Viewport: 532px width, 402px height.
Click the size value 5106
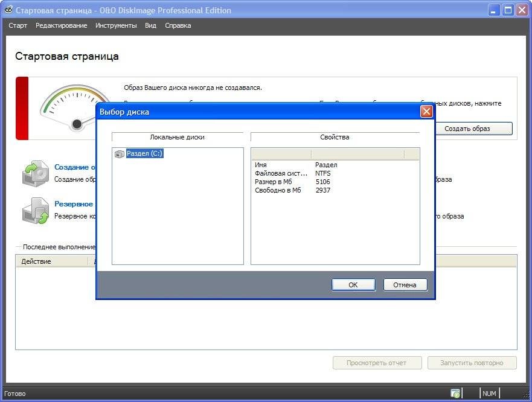click(x=322, y=182)
